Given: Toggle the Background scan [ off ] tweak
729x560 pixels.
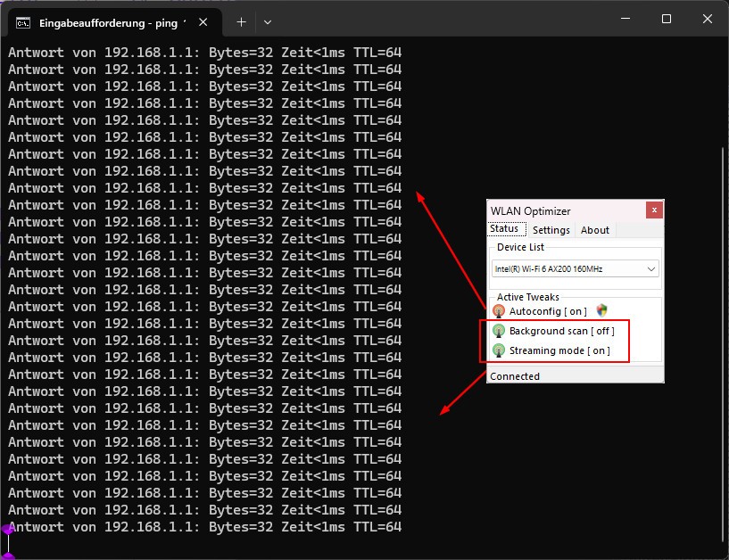Looking at the screenshot, I should [561, 331].
